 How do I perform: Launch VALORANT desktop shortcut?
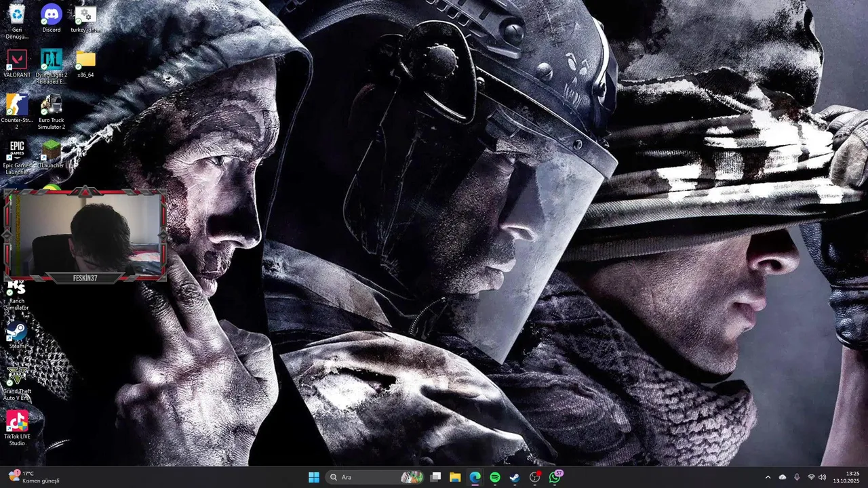[17, 63]
